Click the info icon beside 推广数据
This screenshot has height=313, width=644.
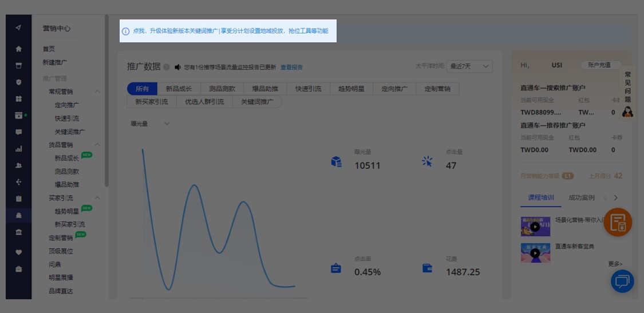tap(167, 67)
